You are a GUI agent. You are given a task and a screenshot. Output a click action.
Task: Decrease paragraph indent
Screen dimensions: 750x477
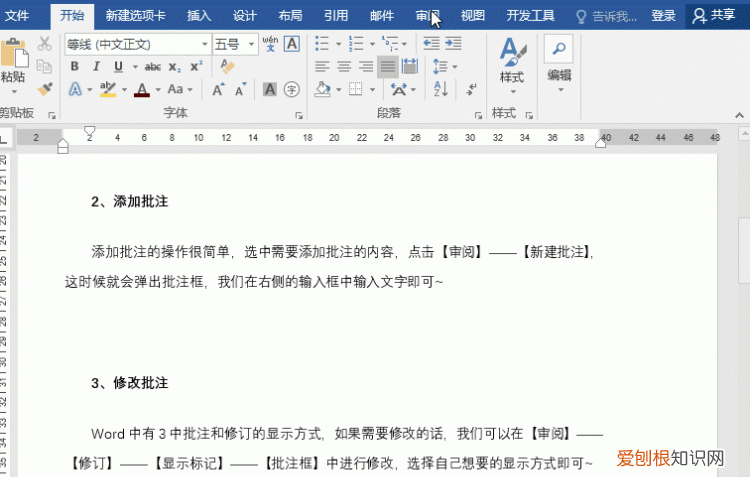point(431,44)
